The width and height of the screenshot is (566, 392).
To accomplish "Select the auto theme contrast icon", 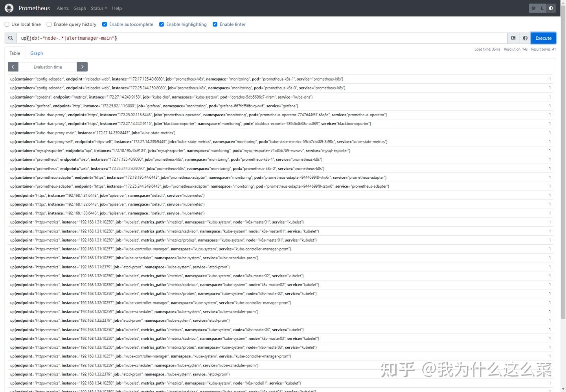I will point(551,8).
